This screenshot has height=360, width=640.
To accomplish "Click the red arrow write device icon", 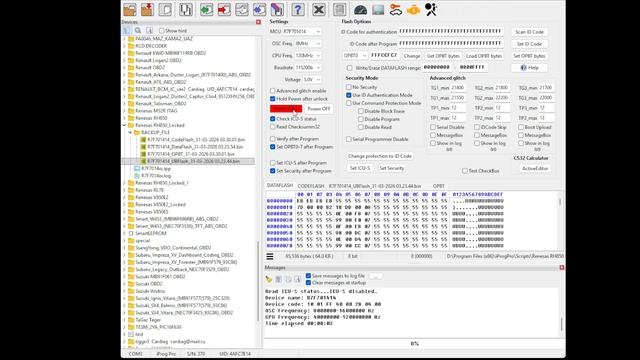I will tap(224, 9).
